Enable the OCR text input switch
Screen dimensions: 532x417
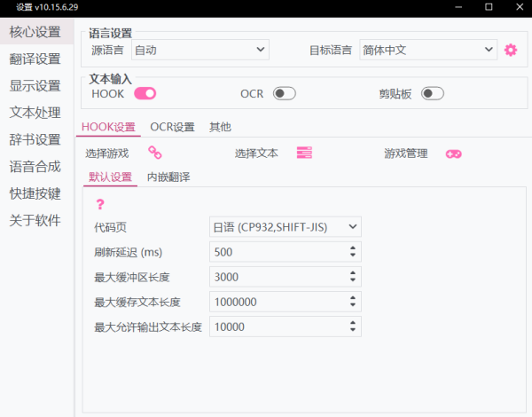point(285,94)
